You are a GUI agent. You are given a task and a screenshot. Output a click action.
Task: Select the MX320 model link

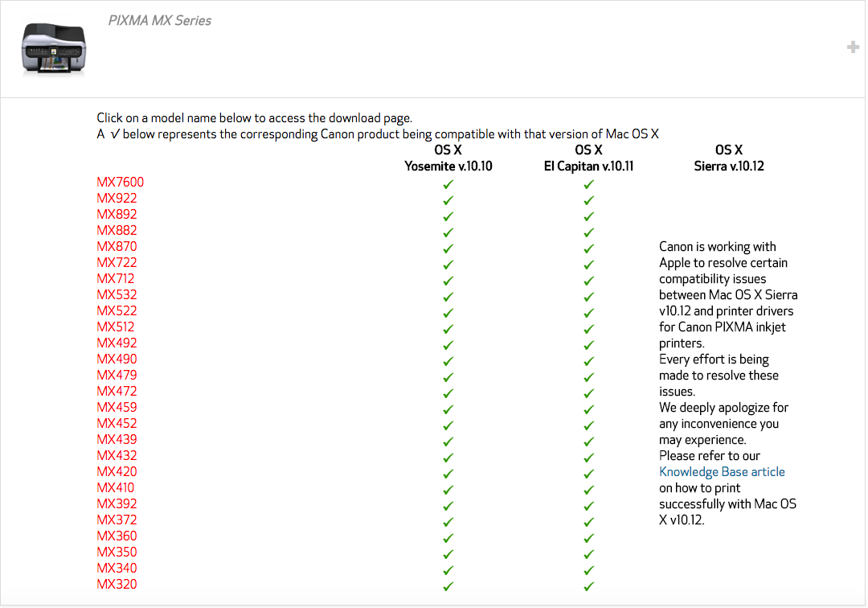(x=116, y=584)
